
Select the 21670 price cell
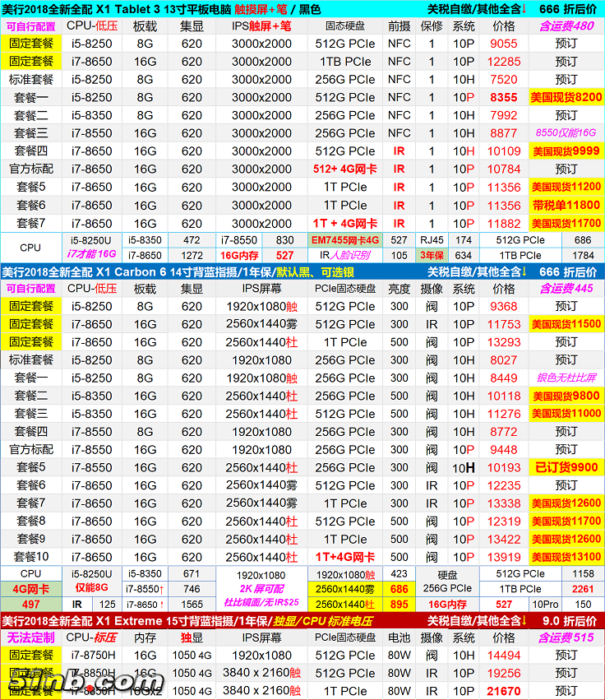[504, 691]
